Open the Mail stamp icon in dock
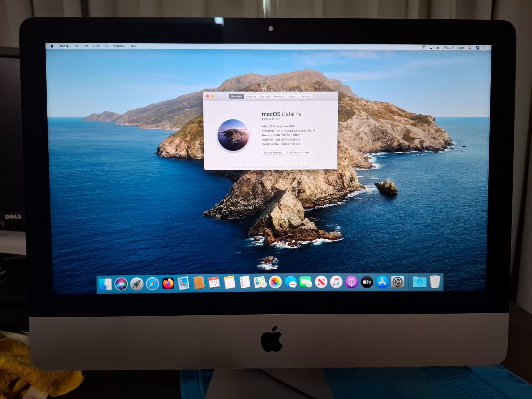The image size is (532, 399). pos(183,283)
